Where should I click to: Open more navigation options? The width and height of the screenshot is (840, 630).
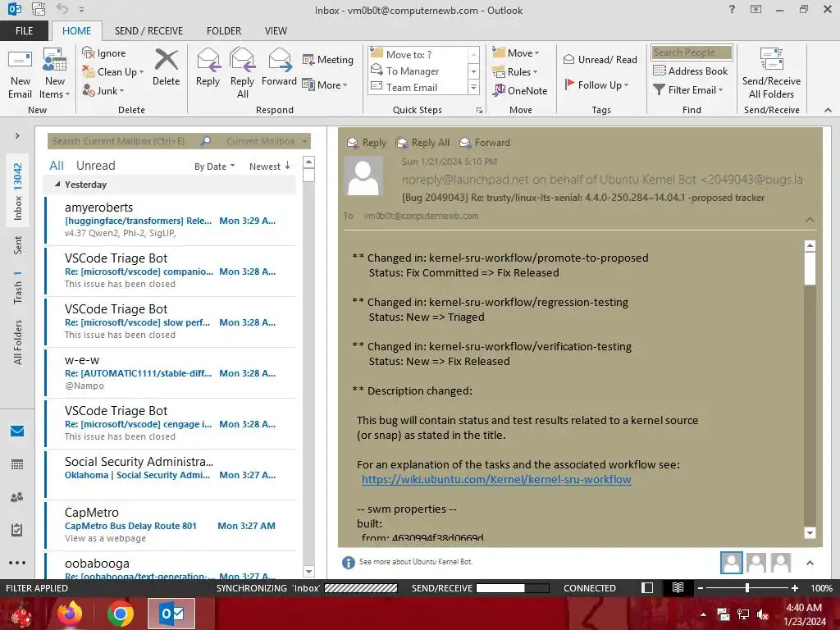[x=17, y=563]
